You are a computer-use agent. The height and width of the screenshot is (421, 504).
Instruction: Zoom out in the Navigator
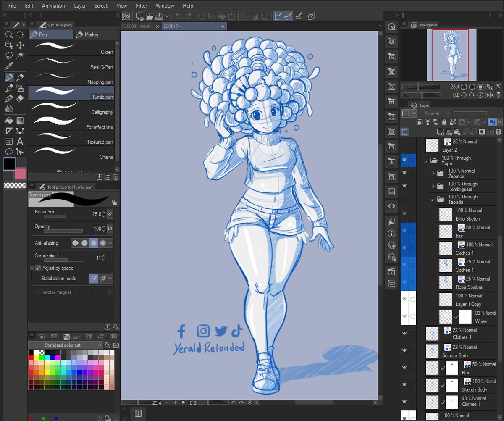click(x=464, y=87)
